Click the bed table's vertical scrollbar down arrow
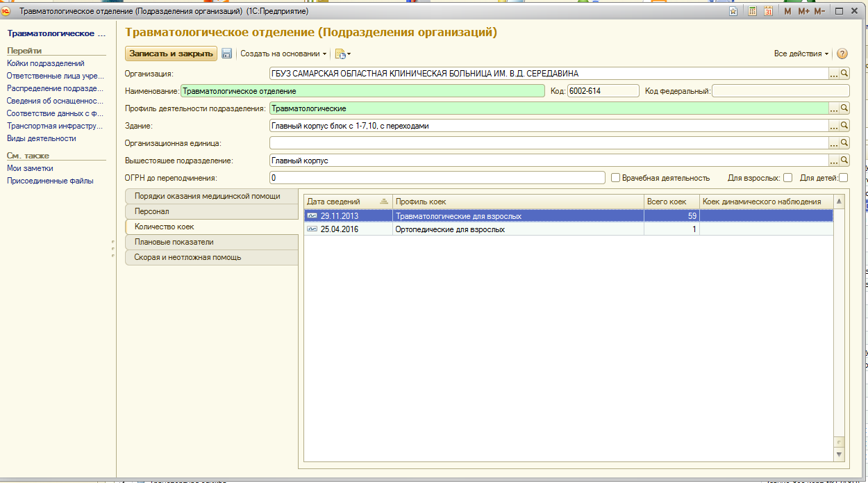 point(839,454)
